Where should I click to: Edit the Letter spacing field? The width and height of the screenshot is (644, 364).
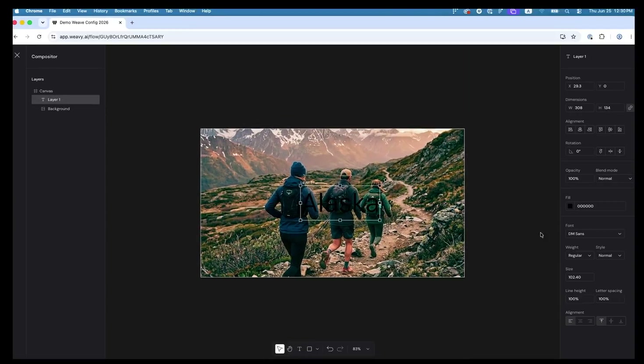[610, 299]
